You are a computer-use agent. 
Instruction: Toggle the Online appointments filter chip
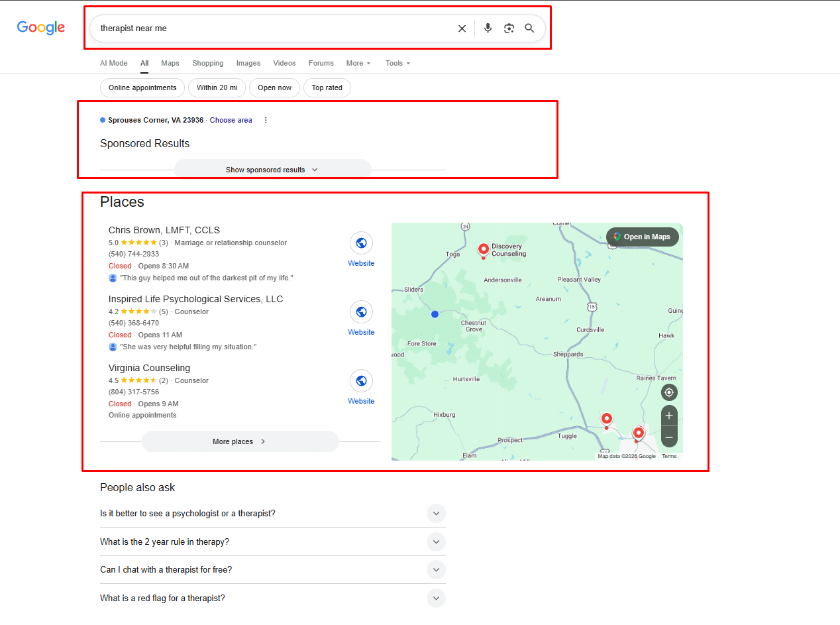point(142,87)
